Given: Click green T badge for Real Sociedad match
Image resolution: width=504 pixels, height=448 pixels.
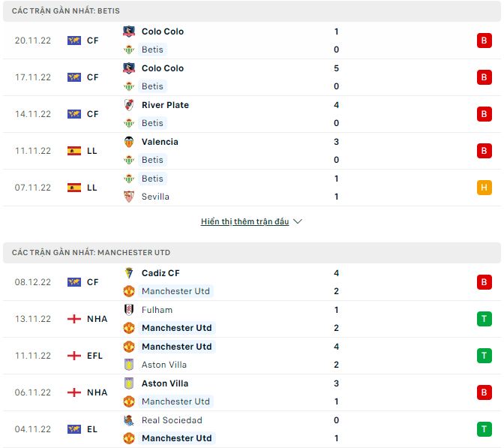Looking at the screenshot, I should click(484, 429).
